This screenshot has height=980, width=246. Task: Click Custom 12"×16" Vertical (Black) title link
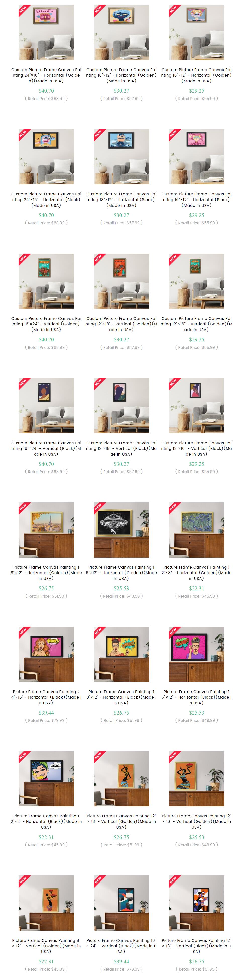tap(196, 449)
